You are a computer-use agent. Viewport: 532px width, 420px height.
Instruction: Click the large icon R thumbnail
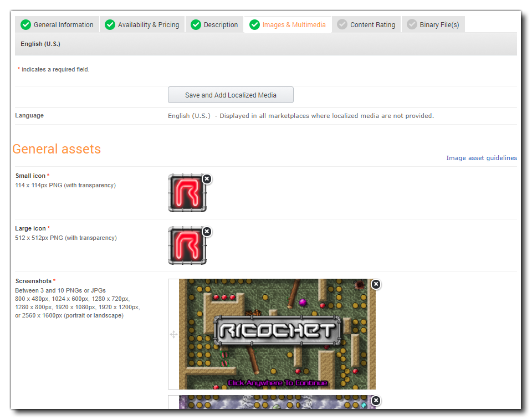[x=187, y=245]
